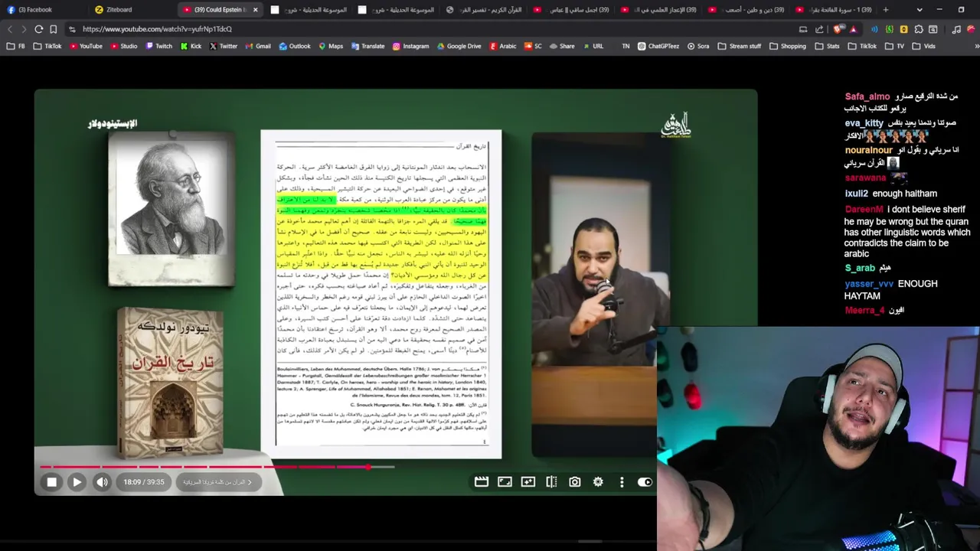This screenshot has width=980, height=551.
Task: Bookmark this page with the bookmark icon
Action: point(54,29)
